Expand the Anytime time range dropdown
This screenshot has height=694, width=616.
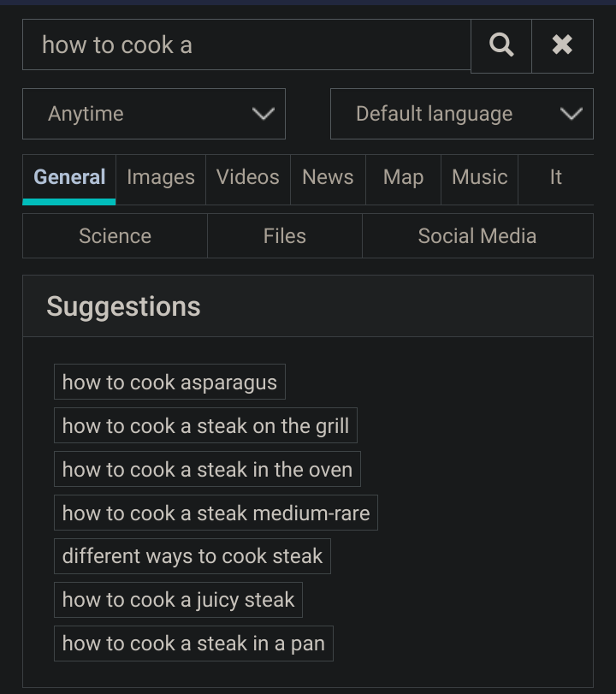153,113
